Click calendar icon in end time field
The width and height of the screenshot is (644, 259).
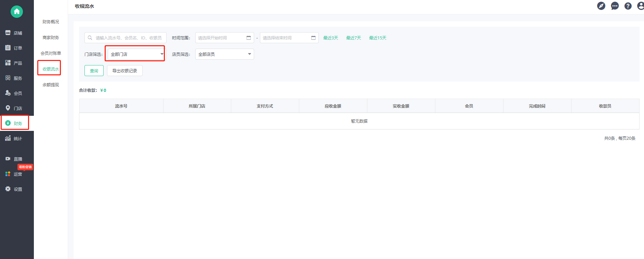(x=313, y=38)
